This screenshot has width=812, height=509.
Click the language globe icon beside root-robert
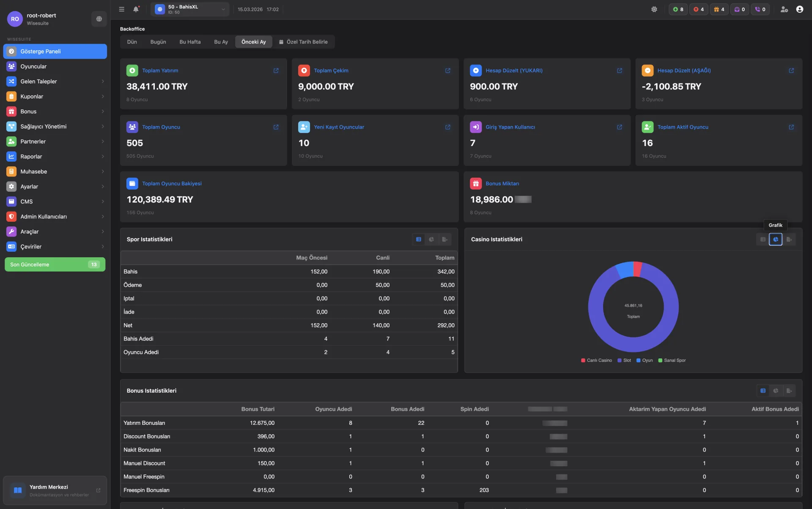99,19
